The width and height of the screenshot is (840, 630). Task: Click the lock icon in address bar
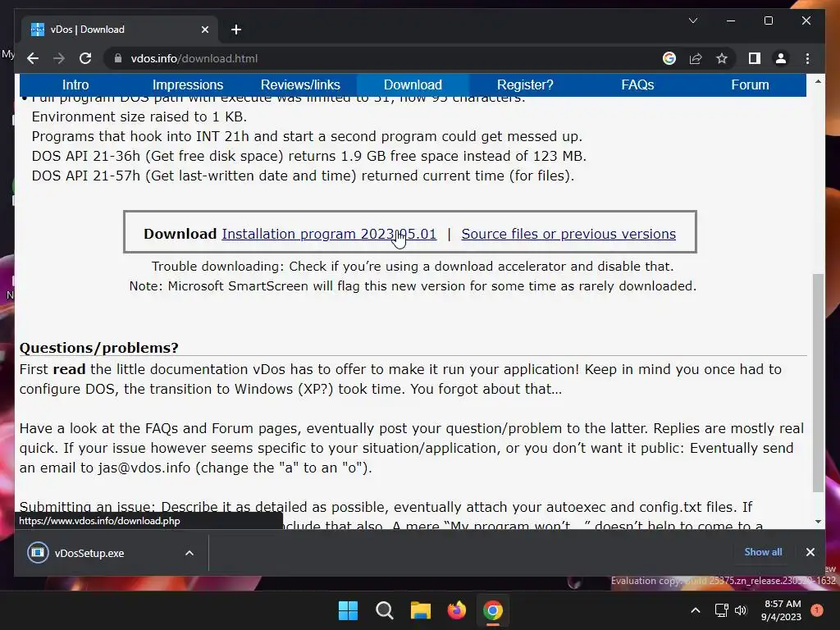[118, 58]
